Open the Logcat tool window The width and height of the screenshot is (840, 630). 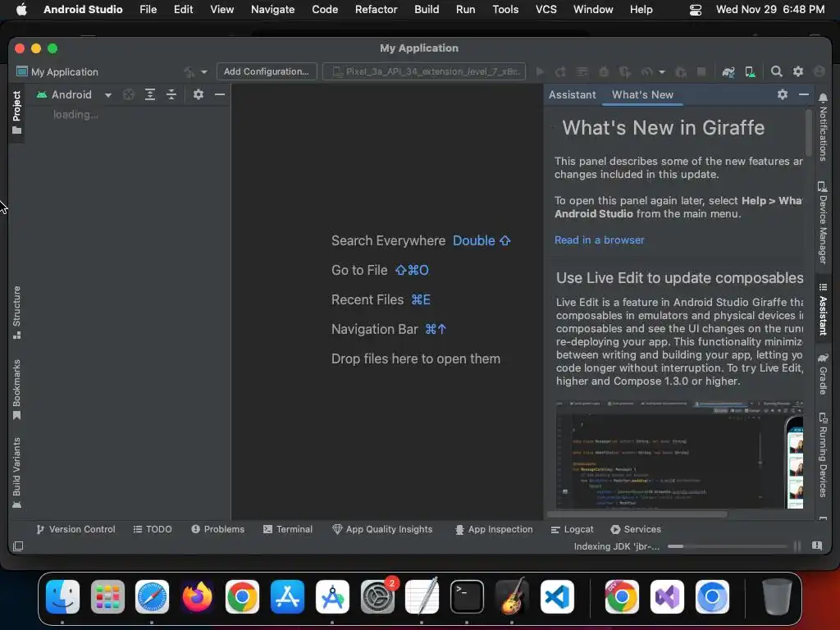click(x=572, y=529)
